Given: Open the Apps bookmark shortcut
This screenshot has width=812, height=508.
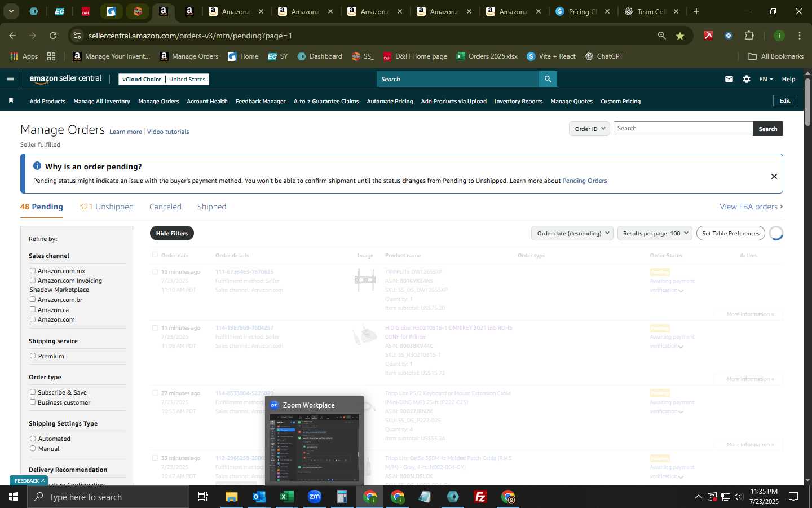Looking at the screenshot, I should coord(24,56).
